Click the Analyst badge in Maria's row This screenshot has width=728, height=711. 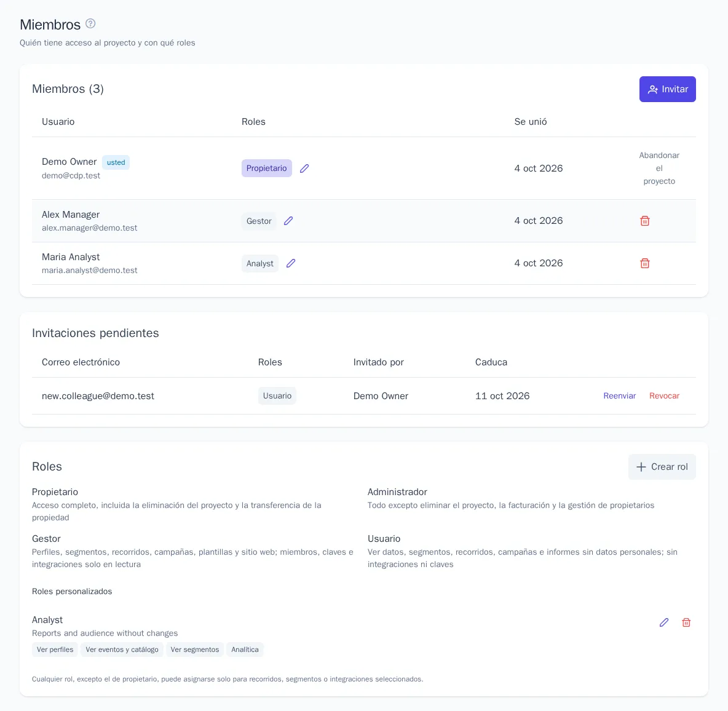259,263
